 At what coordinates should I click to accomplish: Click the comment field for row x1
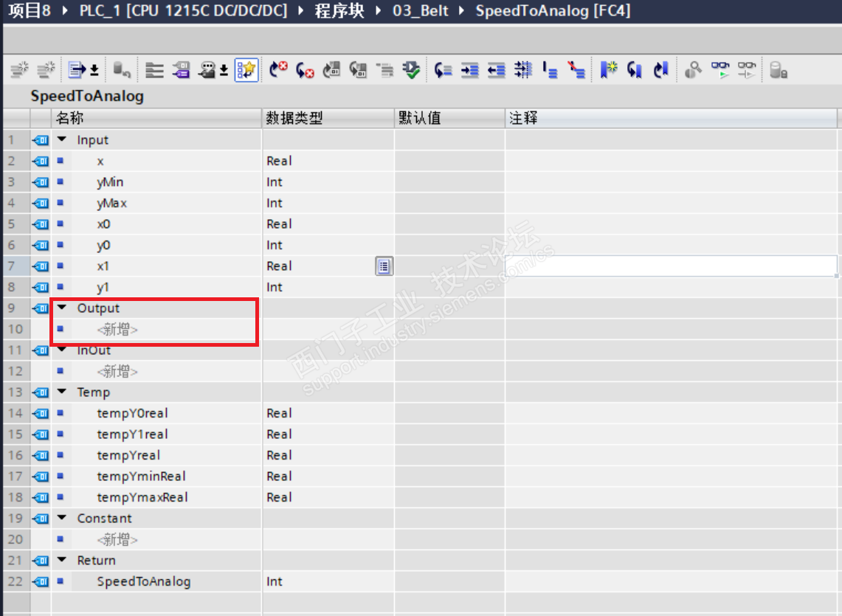(x=672, y=266)
